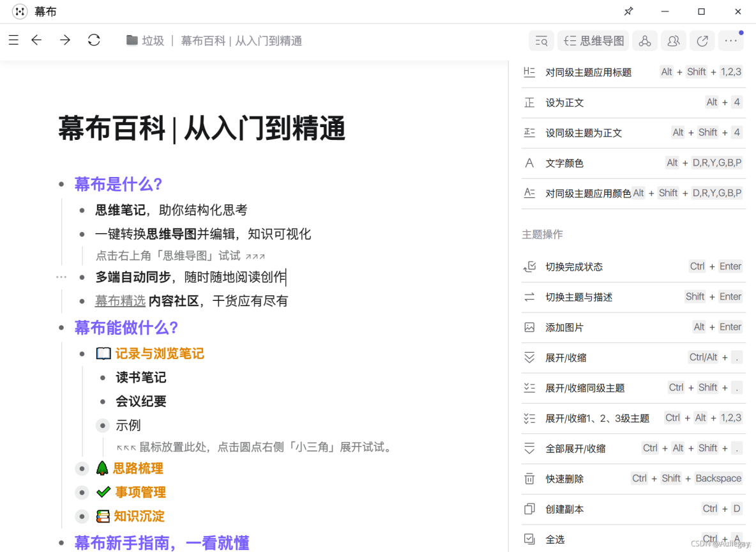Open the 幕布精选 link

[121, 301]
